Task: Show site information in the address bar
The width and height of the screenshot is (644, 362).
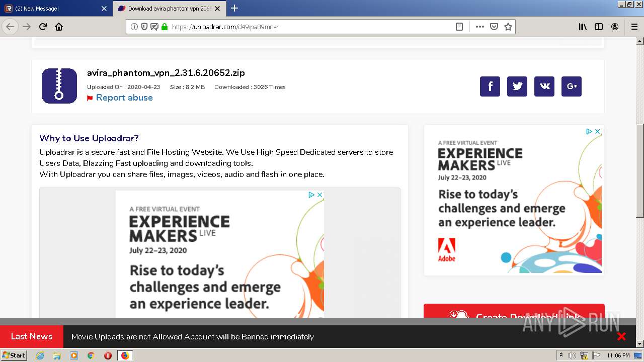Action: 134,27
